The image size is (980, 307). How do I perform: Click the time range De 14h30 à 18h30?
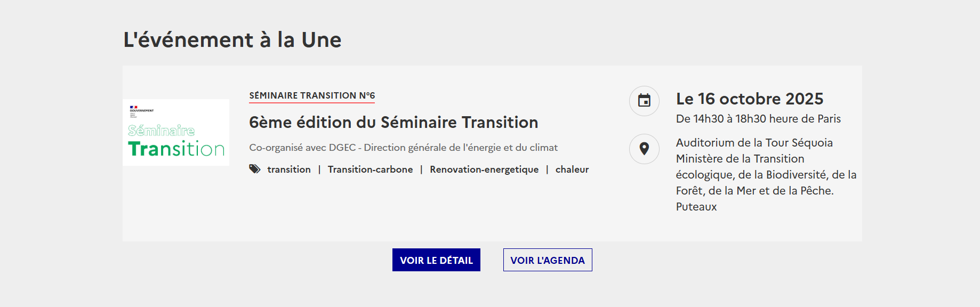(758, 119)
